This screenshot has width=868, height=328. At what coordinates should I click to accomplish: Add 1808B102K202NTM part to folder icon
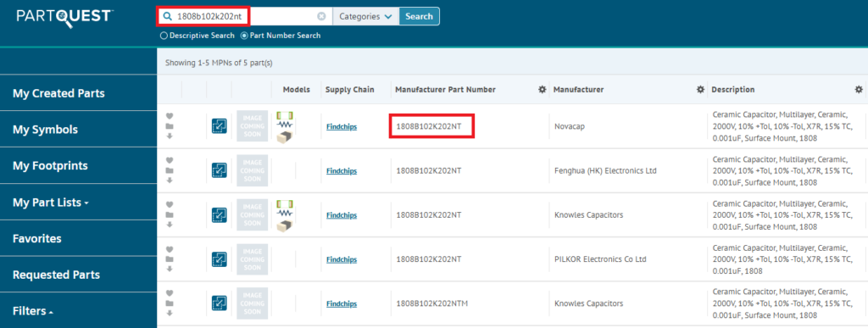170,303
